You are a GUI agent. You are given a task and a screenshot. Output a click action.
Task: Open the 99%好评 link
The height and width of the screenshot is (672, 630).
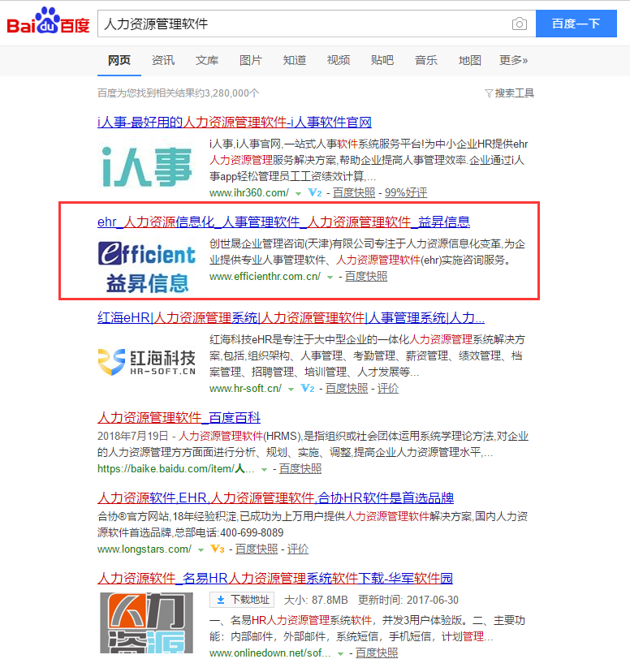(406, 193)
